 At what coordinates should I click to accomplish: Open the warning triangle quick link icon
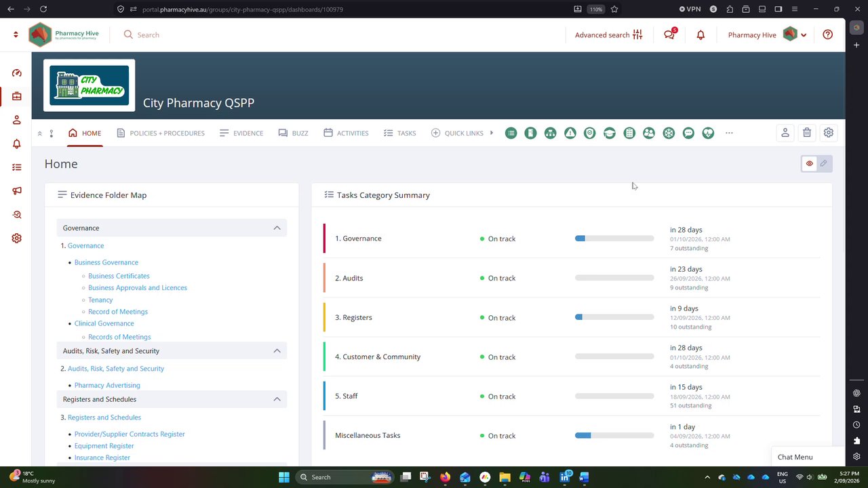570,133
